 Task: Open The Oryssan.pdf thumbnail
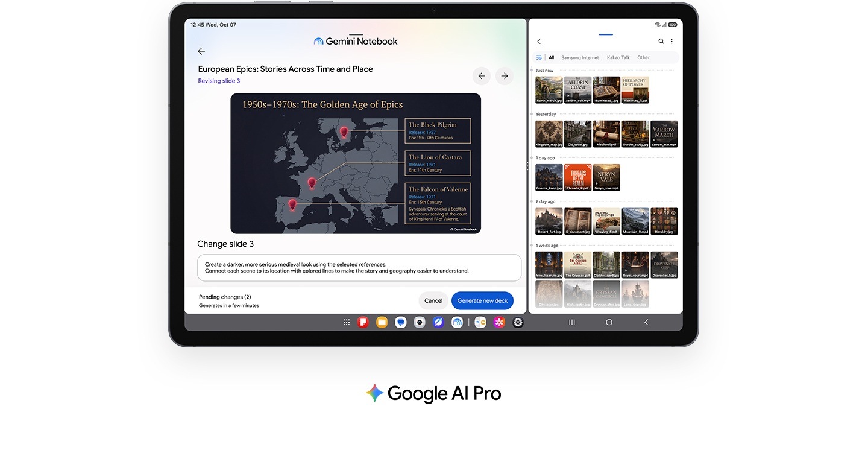577,265
